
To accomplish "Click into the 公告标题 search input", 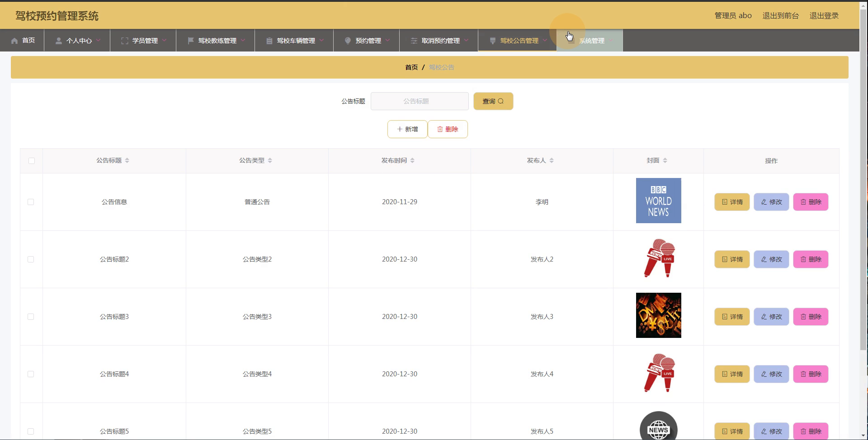I will [420, 101].
